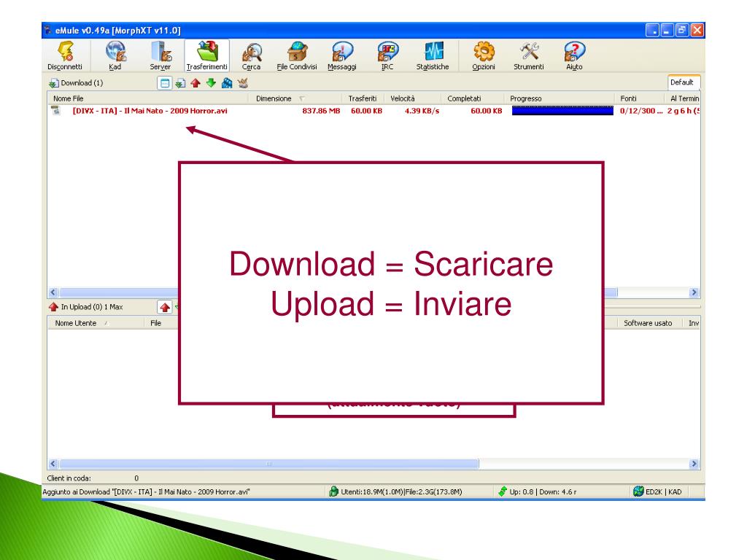Screen dimensions: 747x560
Task: Click the Up/Down transfer arrows status icon
Action: click(x=503, y=491)
